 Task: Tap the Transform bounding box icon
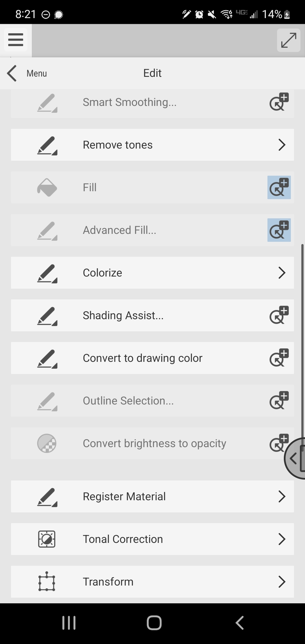point(47,582)
